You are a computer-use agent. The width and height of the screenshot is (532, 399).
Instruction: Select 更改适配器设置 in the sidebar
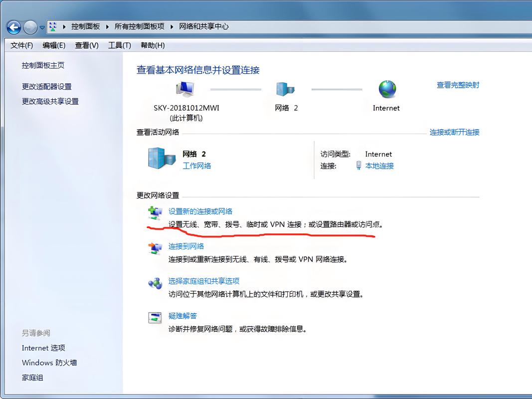[46, 86]
